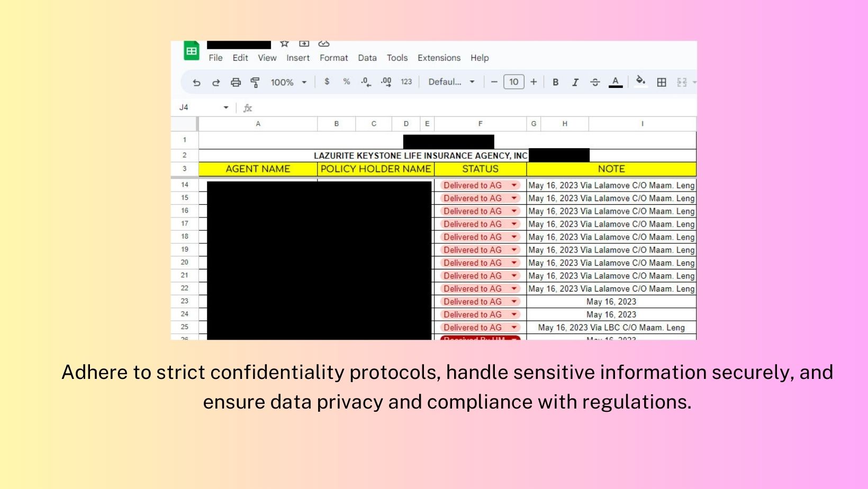Select the Lalamove note cell in row 14
The width and height of the screenshot is (868, 489).
(611, 185)
